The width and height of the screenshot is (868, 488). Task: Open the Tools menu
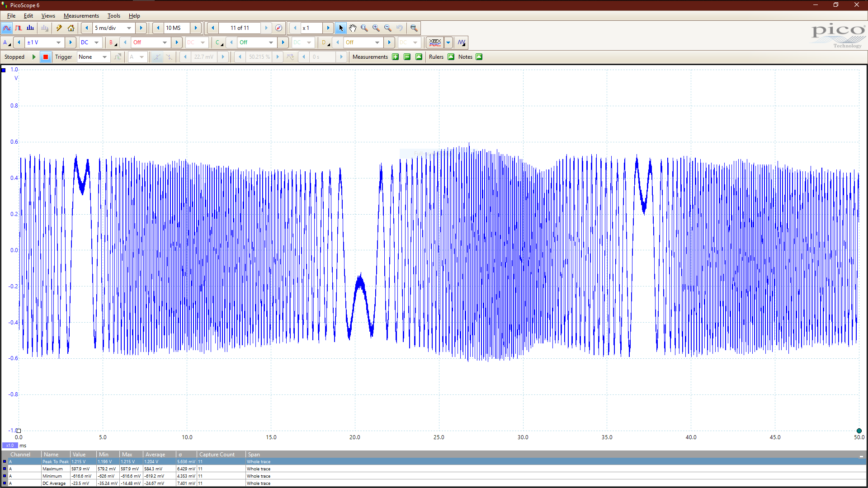click(x=113, y=16)
